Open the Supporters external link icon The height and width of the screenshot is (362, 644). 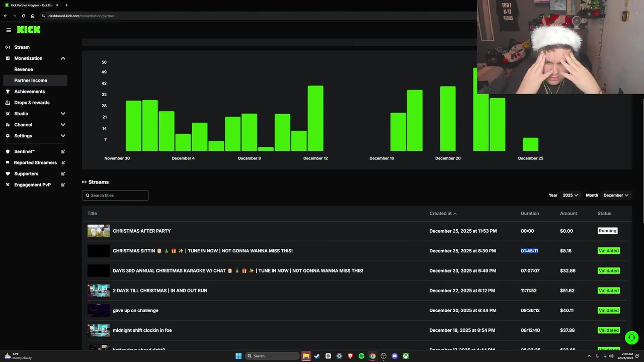point(63,173)
